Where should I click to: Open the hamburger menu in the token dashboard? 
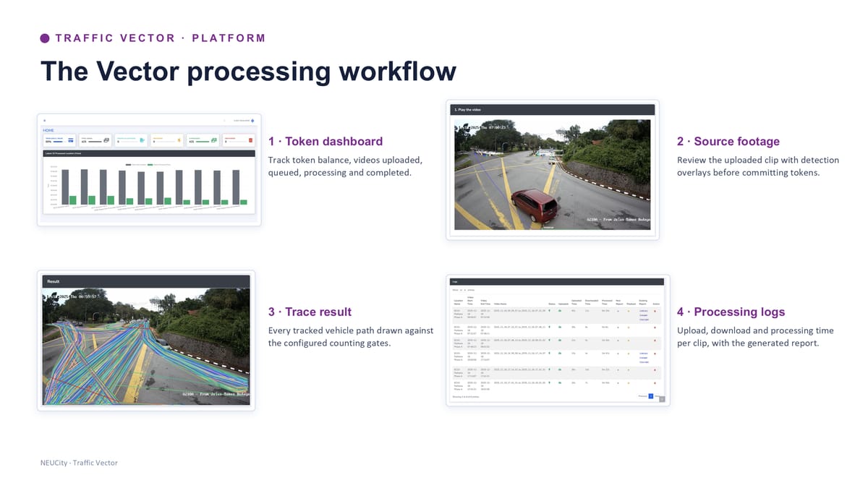(44, 120)
